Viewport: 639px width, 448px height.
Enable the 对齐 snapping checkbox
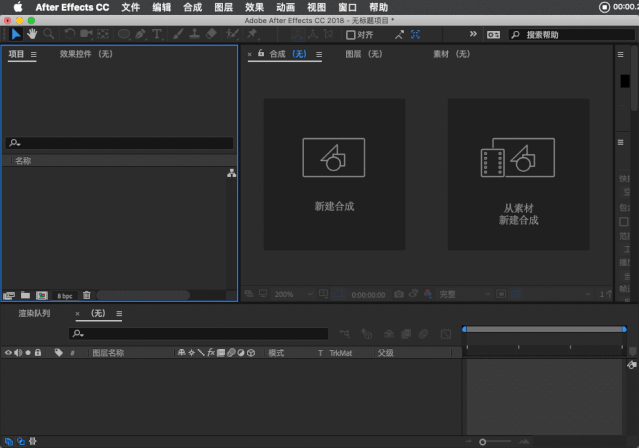[x=351, y=34]
